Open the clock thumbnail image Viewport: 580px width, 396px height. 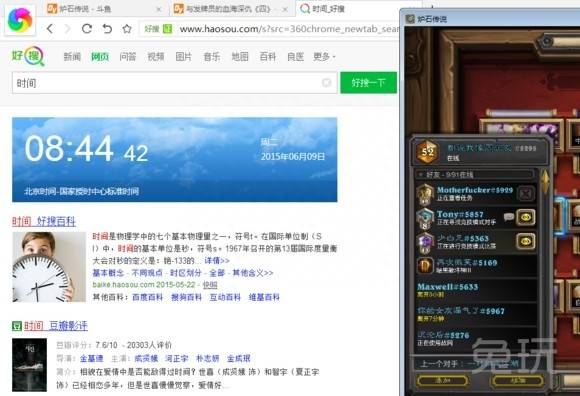tap(49, 267)
